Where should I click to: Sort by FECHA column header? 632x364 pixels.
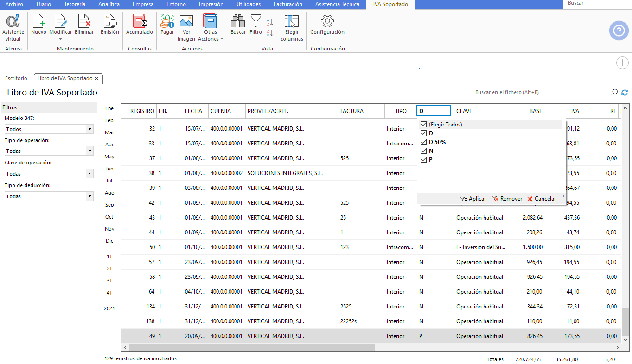(196, 111)
